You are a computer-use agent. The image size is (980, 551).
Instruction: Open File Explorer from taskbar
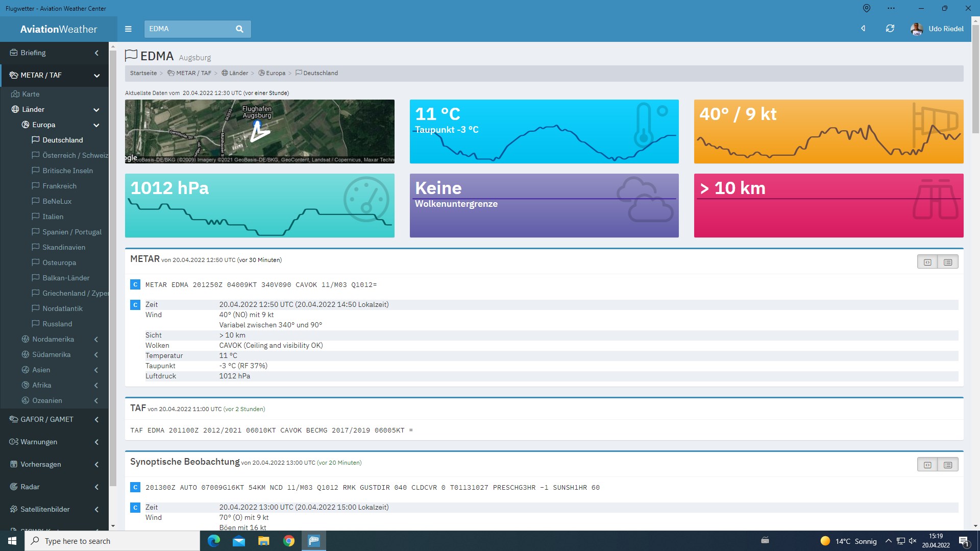(264, 541)
